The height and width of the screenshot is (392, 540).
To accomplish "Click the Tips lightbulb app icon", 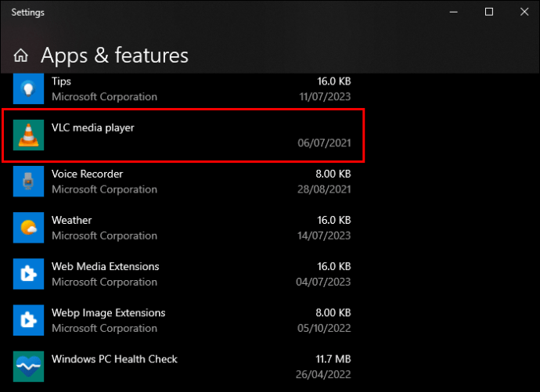I will [29, 88].
